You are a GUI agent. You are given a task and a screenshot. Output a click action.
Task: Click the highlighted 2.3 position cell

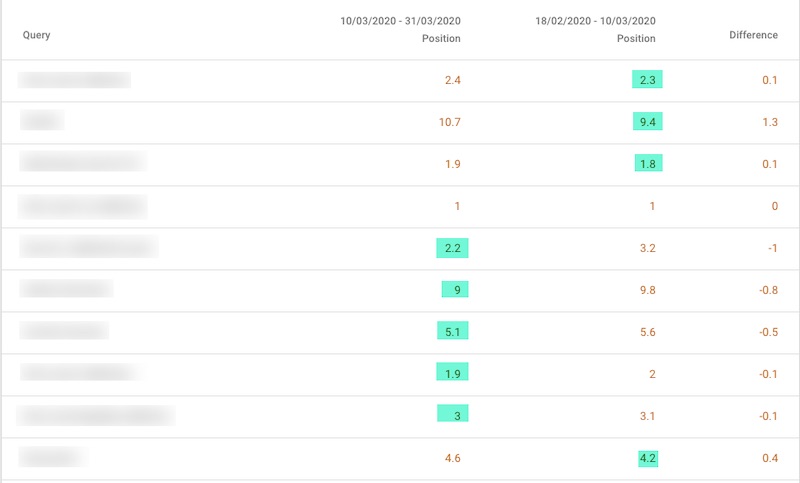pos(648,80)
